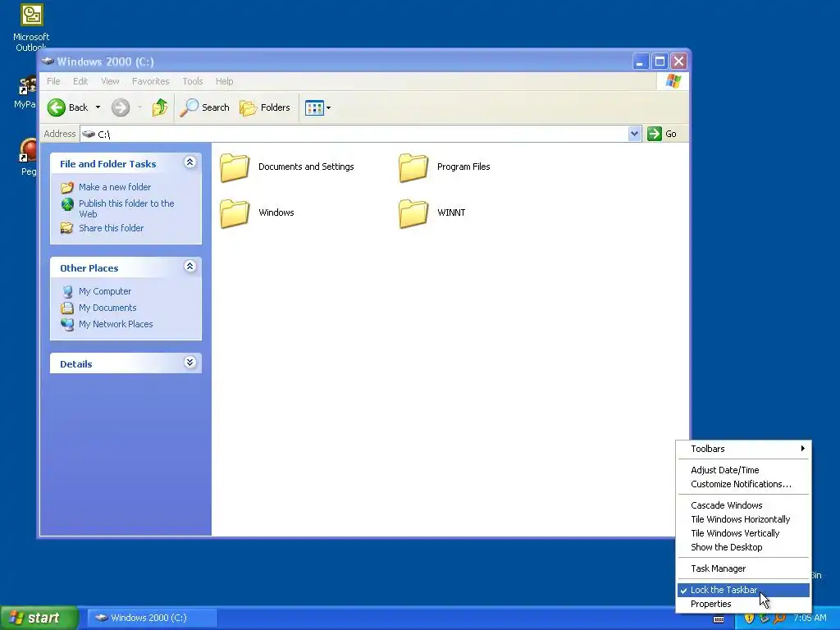Click Publish this folder to the Web

pos(126,208)
